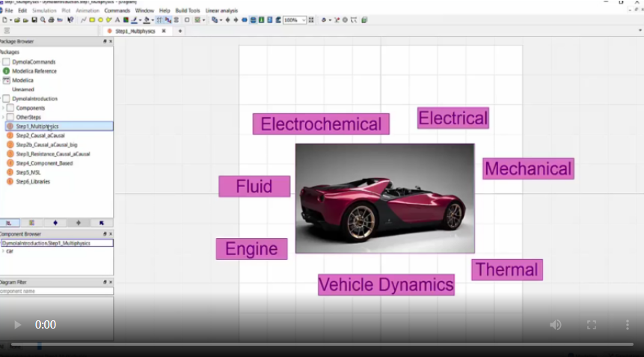The image size is (644, 357).
Task: Click the video volume speaker icon
Action: 555,325
